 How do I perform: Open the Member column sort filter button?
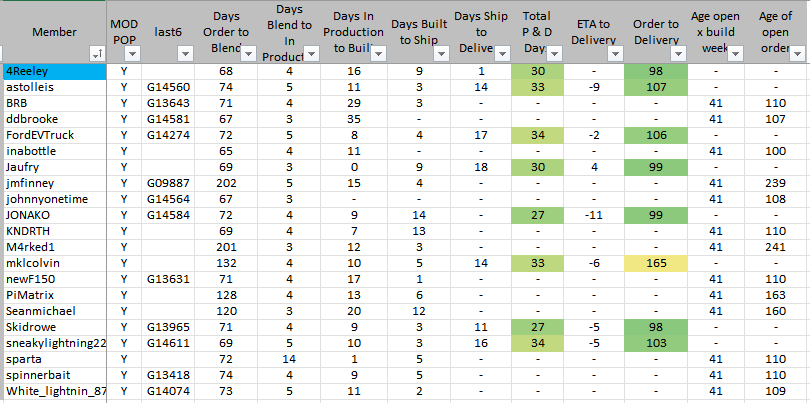pos(97,53)
